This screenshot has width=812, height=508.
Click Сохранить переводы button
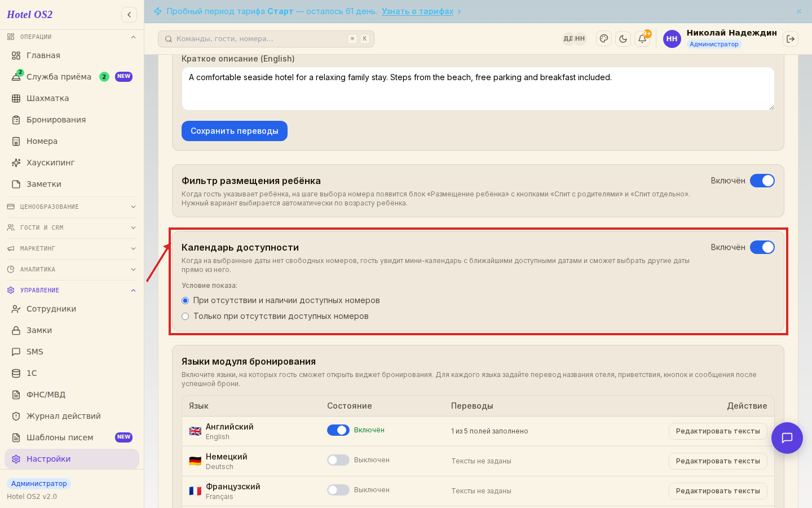pyautogui.click(x=235, y=131)
